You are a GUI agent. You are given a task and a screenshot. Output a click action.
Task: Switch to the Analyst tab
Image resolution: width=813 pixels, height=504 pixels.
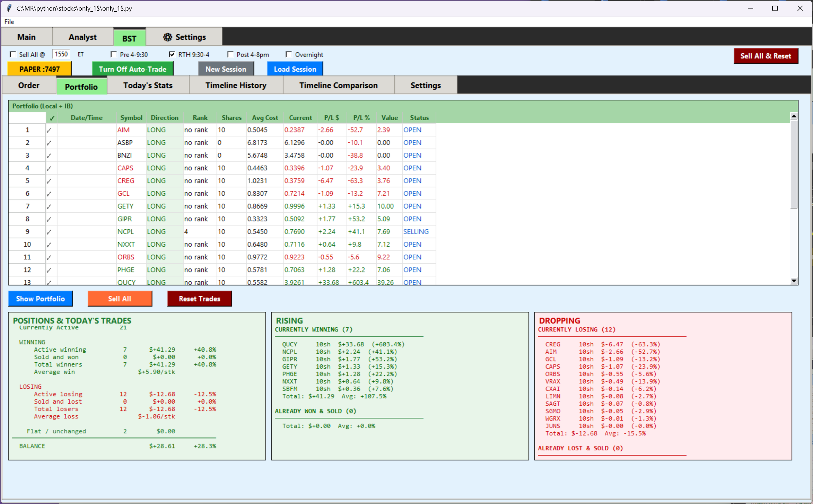pos(82,37)
